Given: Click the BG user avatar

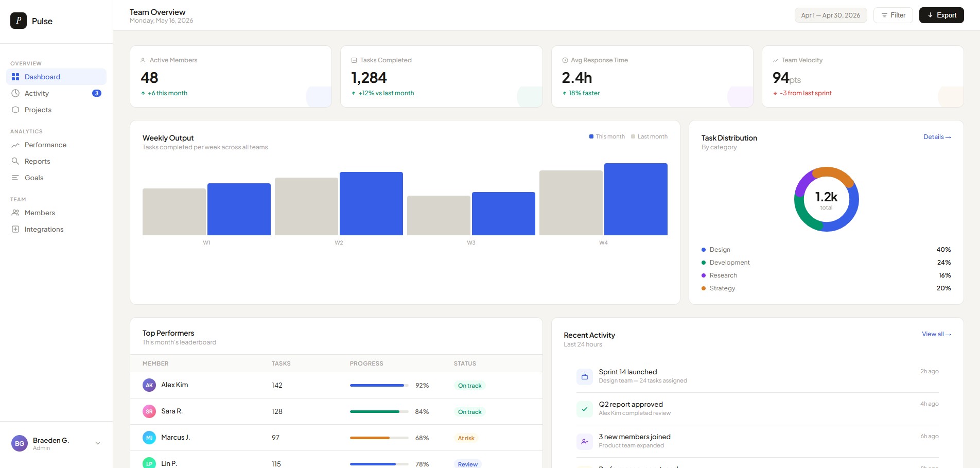Looking at the screenshot, I should [x=20, y=443].
